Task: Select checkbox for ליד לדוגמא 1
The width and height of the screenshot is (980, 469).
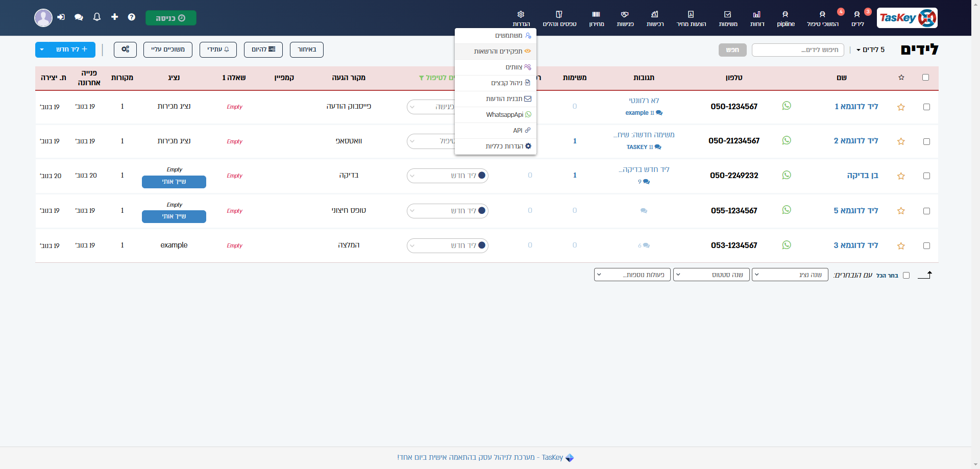Action: [926, 107]
